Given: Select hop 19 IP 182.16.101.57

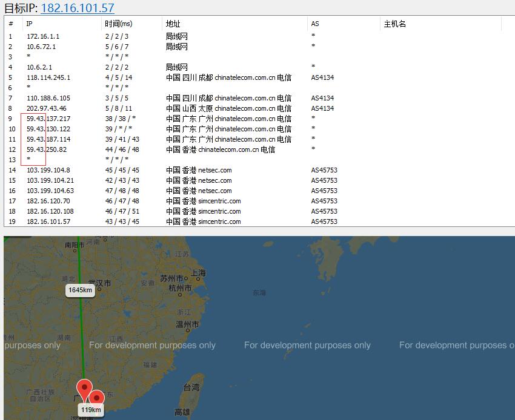Looking at the screenshot, I should (48, 221).
